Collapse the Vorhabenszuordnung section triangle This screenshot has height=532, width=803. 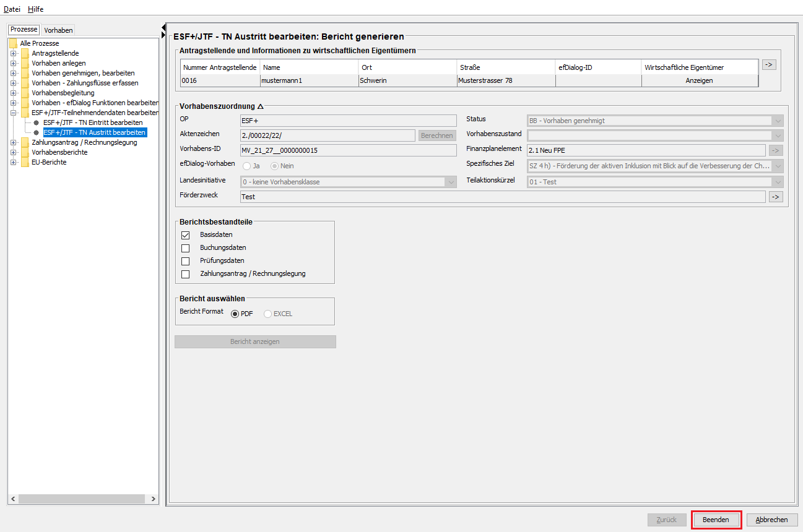pos(260,107)
